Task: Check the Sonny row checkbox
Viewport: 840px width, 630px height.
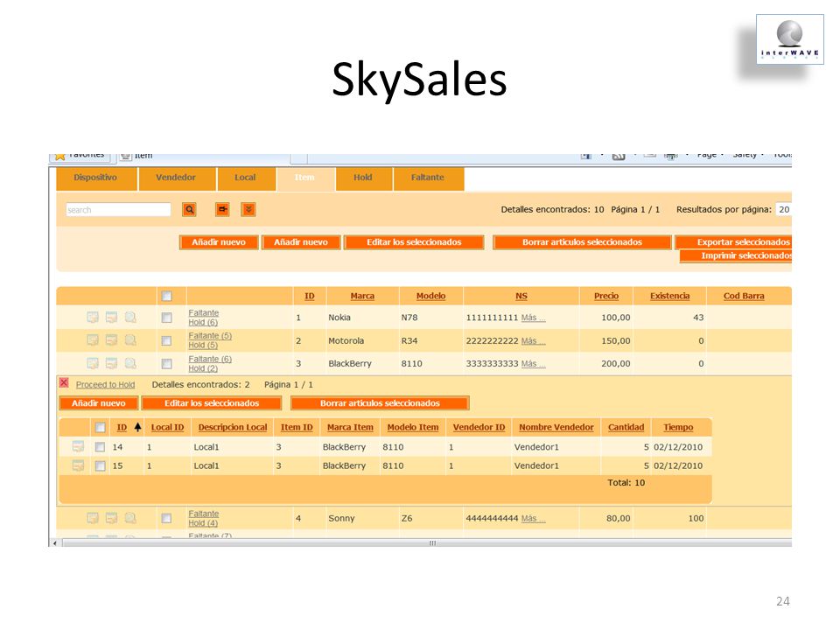Action: pyautogui.click(x=166, y=518)
